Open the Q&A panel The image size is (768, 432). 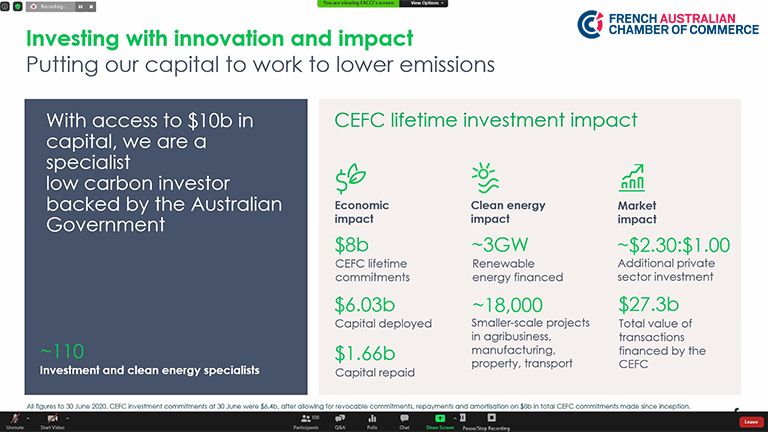(340, 420)
